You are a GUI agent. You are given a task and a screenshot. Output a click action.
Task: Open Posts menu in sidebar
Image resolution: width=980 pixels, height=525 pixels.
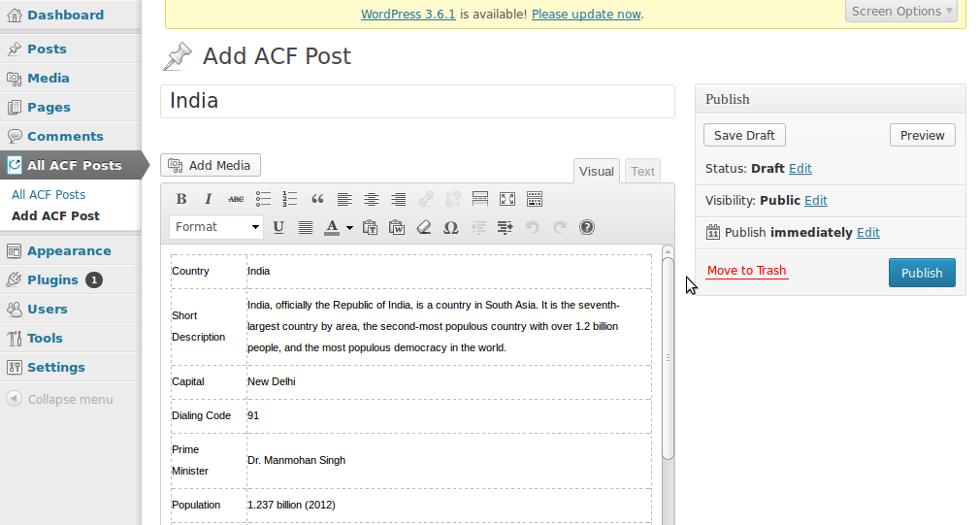[x=47, y=49]
